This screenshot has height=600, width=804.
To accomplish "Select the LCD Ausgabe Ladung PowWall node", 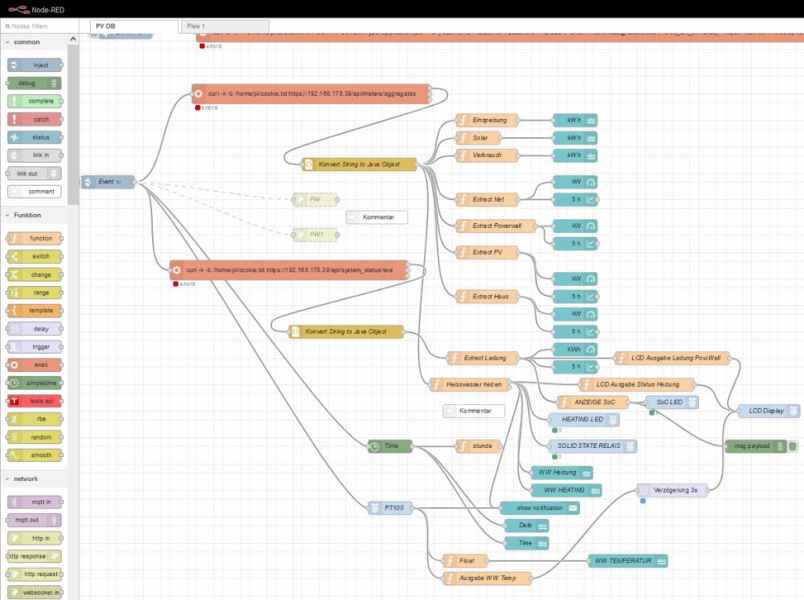I will pos(672,357).
